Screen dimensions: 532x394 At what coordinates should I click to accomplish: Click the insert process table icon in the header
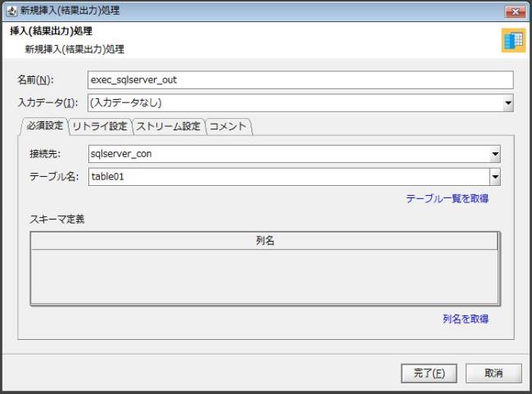click(512, 41)
